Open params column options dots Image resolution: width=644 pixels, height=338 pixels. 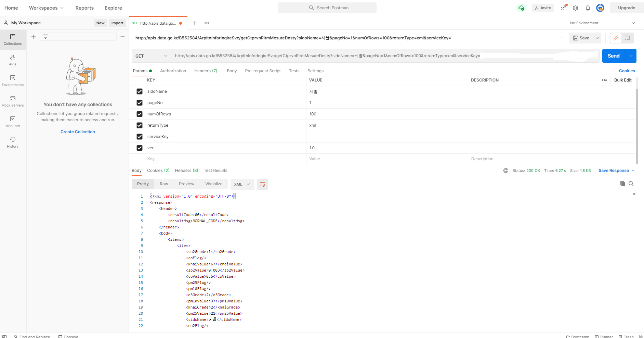pos(604,80)
